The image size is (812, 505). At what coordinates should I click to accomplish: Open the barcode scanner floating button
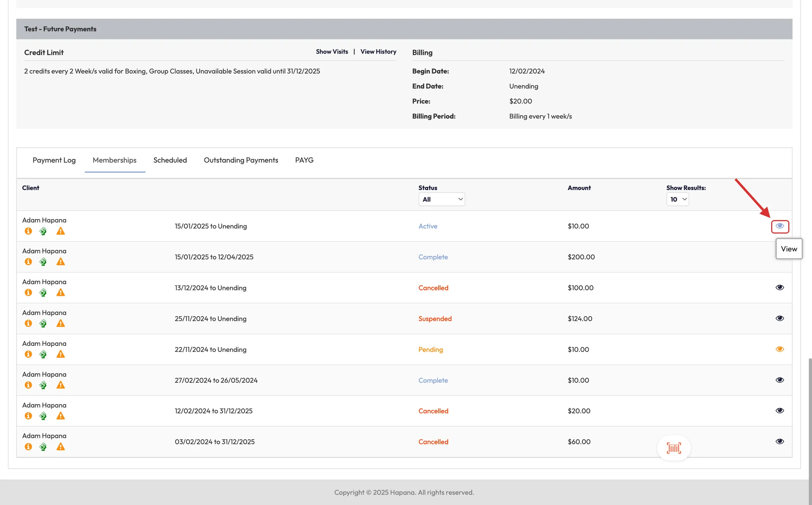674,448
